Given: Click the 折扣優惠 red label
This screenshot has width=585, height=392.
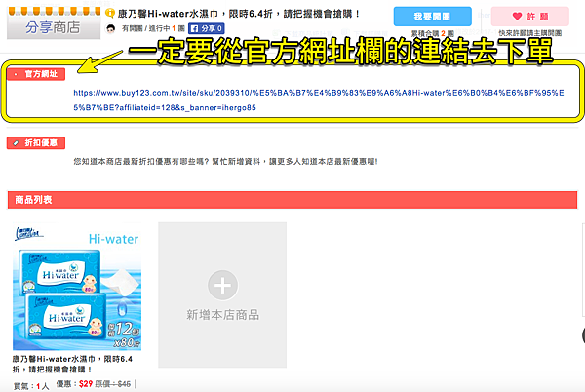Looking at the screenshot, I should [36, 142].
